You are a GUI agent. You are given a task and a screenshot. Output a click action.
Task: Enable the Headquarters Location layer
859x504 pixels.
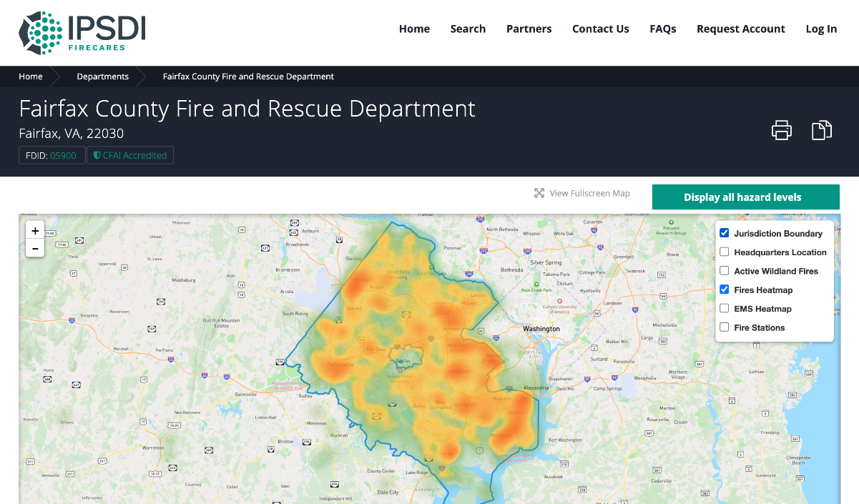pyautogui.click(x=725, y=252)
